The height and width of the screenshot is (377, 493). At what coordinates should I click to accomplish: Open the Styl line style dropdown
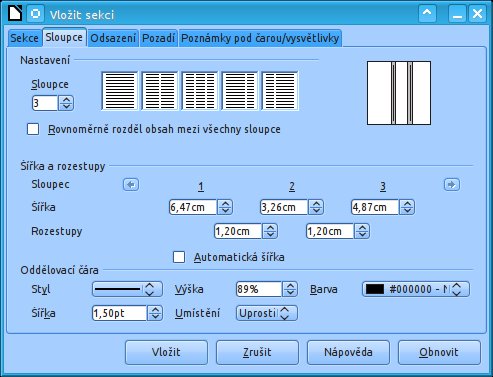click(x=127, y=289)
